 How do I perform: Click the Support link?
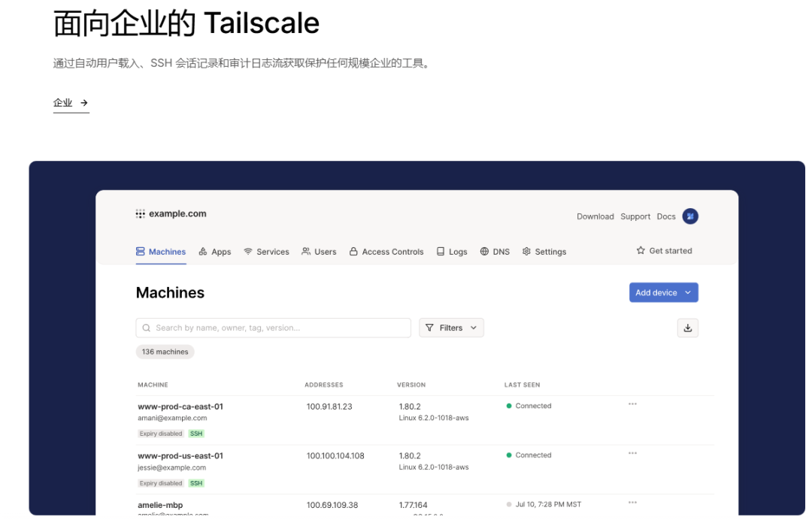point(635,216)
